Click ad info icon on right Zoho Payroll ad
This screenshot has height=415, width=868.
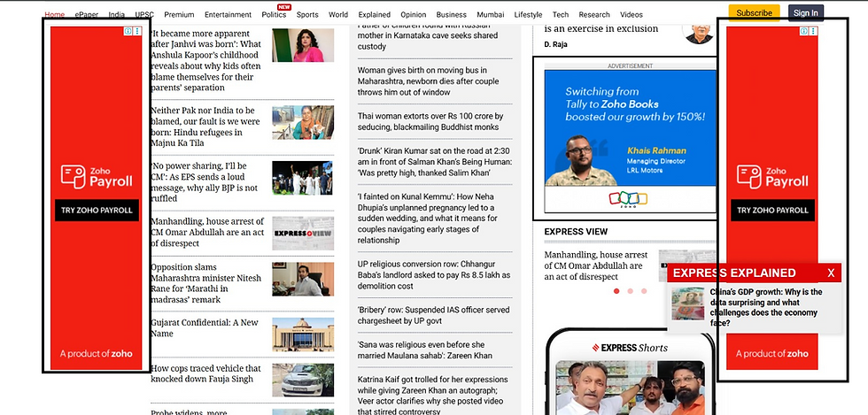click(x=804, y=31)
